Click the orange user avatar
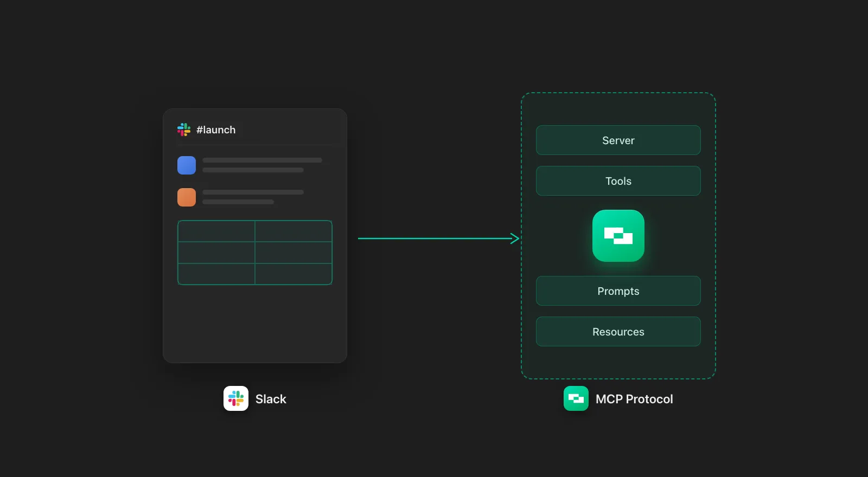This screenshot has width=868, height=477. point(187,197)
